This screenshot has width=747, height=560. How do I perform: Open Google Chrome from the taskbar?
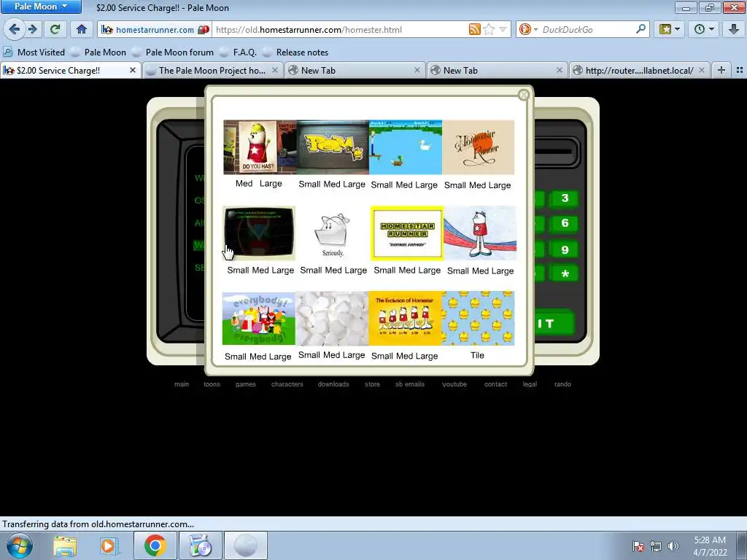pyautogui.click(x=155, y=545)
